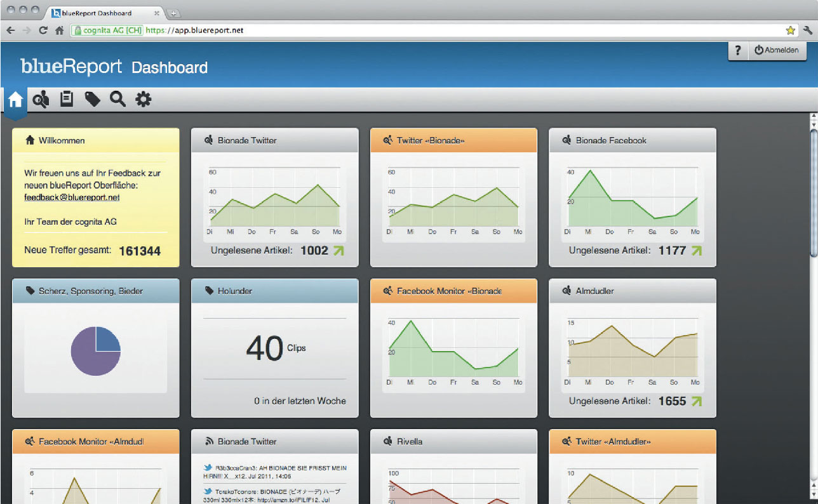Click the Abmelden logout button
818x504 pixels.
click(x=776, y=51)
